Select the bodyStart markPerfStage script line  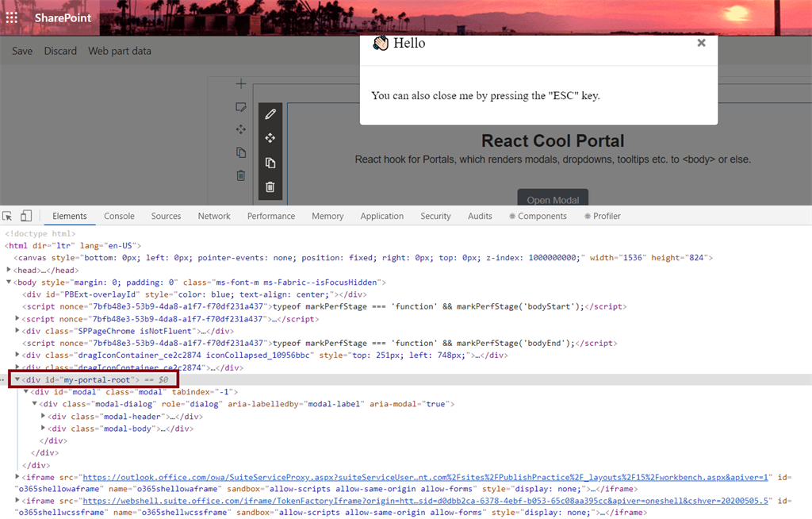point(324,306)
